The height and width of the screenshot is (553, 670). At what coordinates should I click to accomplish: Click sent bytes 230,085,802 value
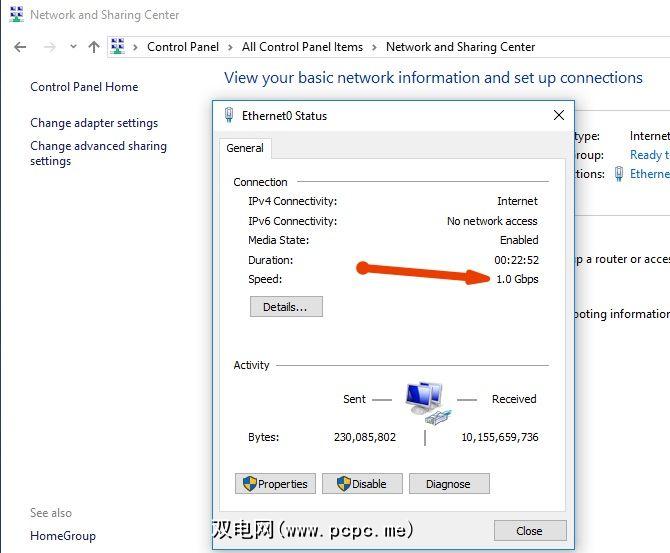click(x=365, y=437)
